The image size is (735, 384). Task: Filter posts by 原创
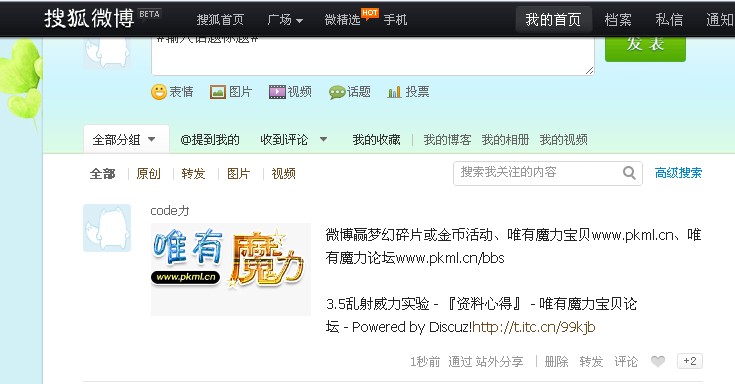point(149,174)
